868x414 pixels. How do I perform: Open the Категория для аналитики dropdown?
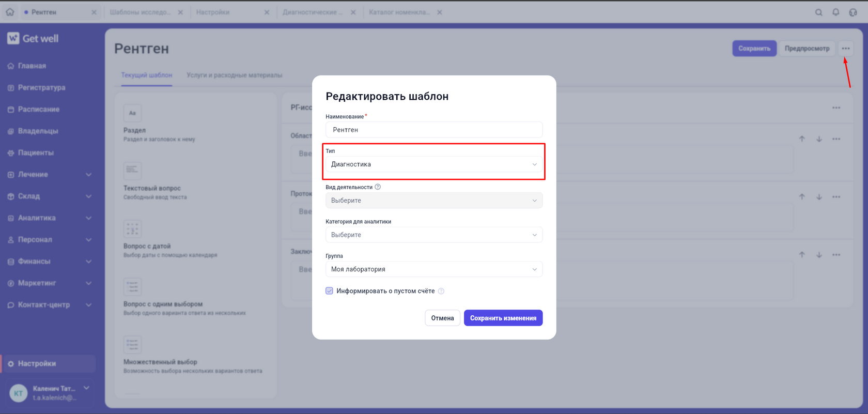[x=434, y=235]
